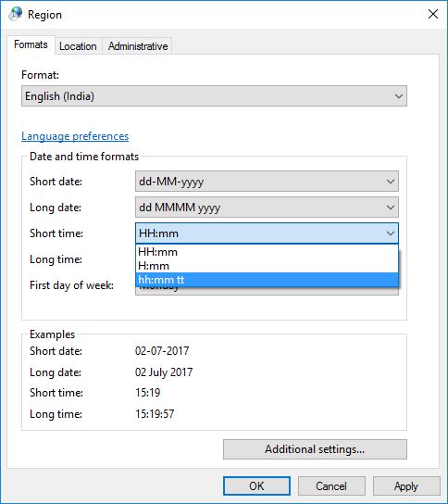Switch to the Formats tab
448x504 pixels.
tap(31, 44)
